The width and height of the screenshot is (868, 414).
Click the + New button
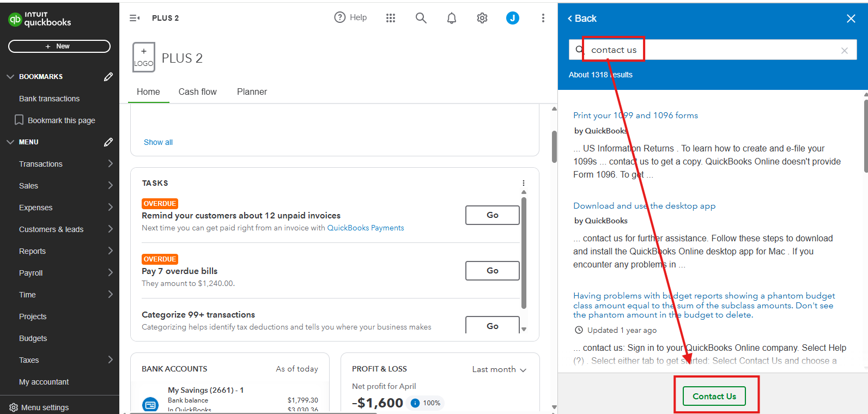pyautogui.click(x=59, y=46)
